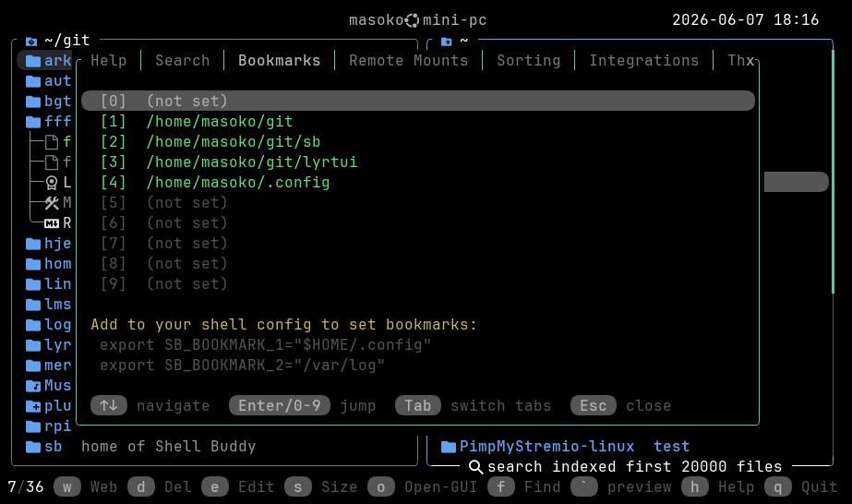Click the home pane header folder icon

tap(447, 42)
